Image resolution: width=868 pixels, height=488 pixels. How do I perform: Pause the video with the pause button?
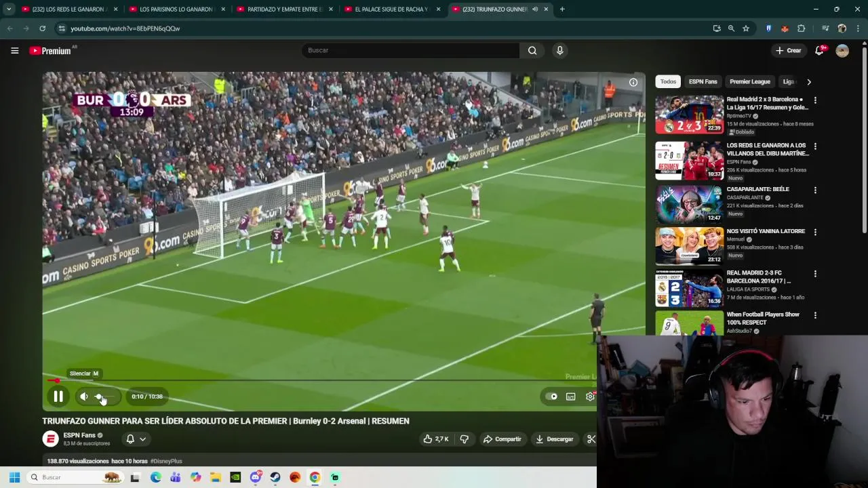point(58,396)
